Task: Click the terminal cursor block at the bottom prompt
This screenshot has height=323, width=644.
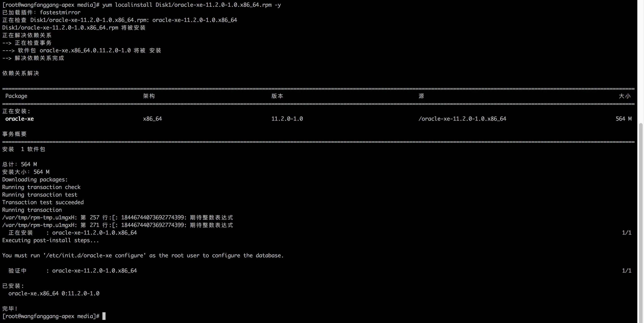Action: [x=104, y=316]
